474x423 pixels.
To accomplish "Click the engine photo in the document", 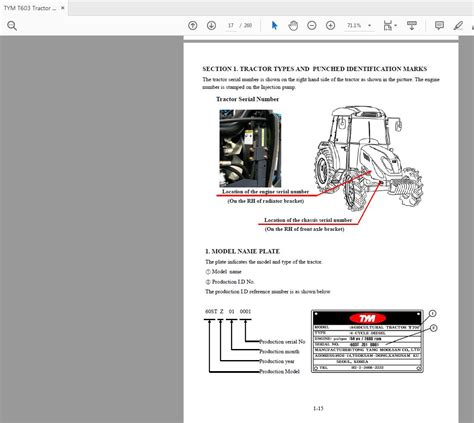I will (250, 148).
